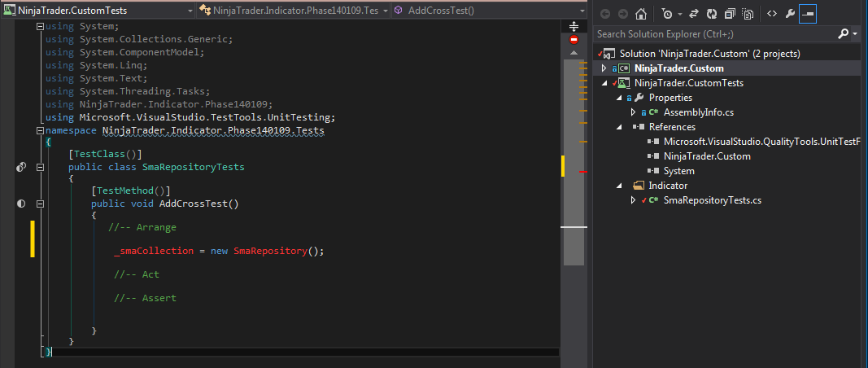
Task: Collapse the AddCrossTest method outlining box
Action: click(39, 204)
